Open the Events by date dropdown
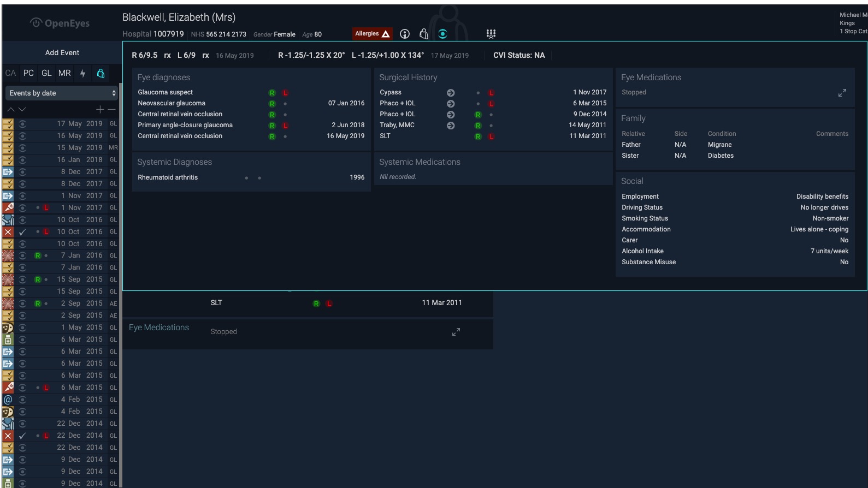This screenshot has height=488, width=868. tap(62, 93)
